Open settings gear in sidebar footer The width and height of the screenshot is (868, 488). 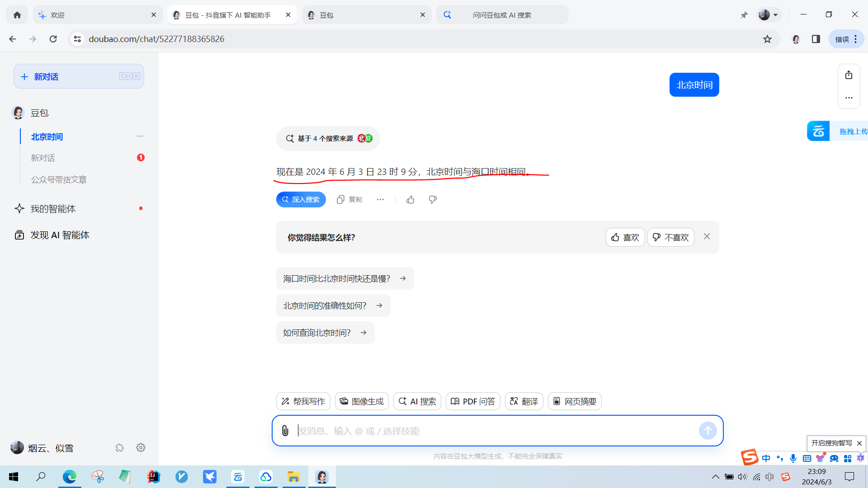(141, 448)
